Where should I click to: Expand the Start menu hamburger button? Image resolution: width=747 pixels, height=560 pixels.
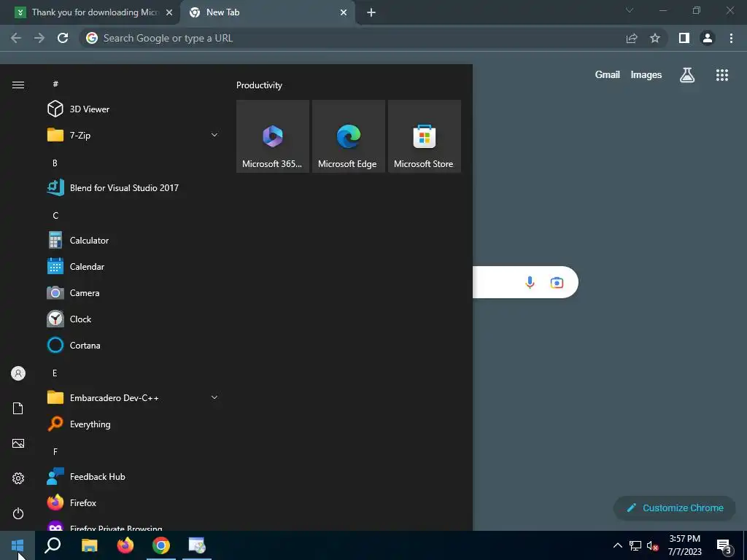point(18,85)
